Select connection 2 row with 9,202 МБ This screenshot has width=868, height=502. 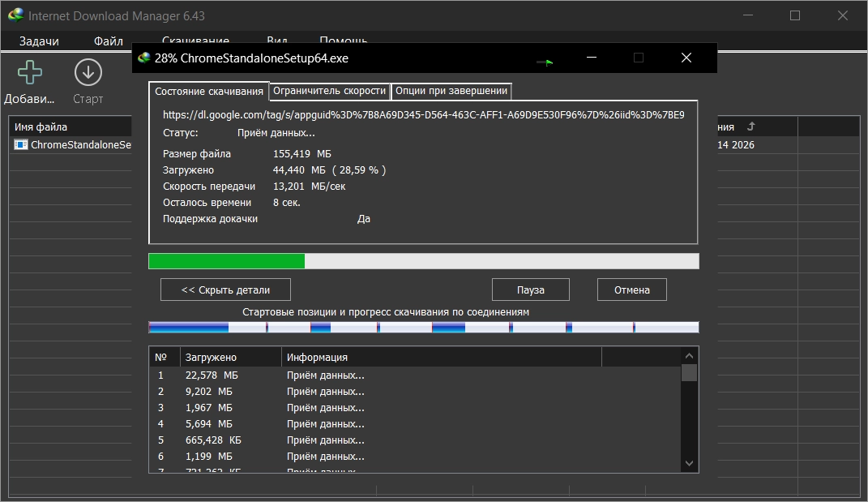pos(415,391)
